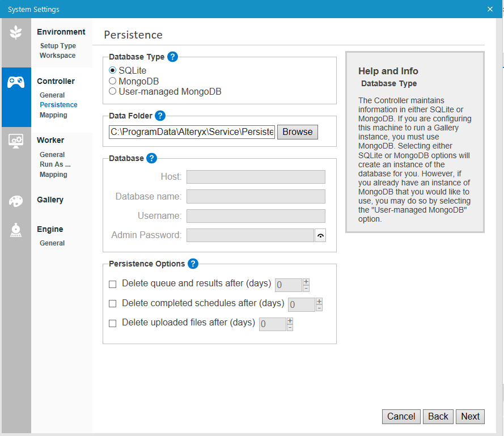Click Browse for the data folder
Screen dimensions: 504x436
pyautogui.click(x=298, y=132)
